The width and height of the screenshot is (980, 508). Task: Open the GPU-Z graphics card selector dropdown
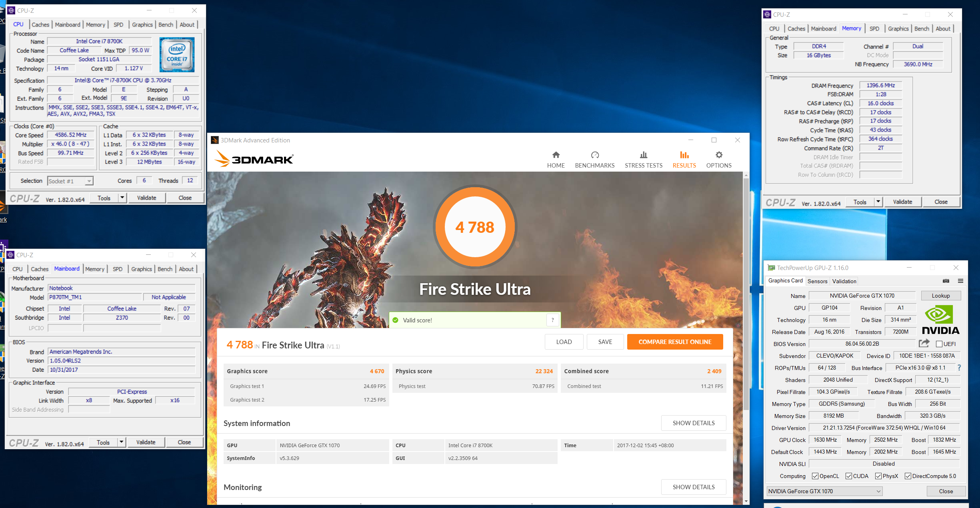[x=824, y=491]
